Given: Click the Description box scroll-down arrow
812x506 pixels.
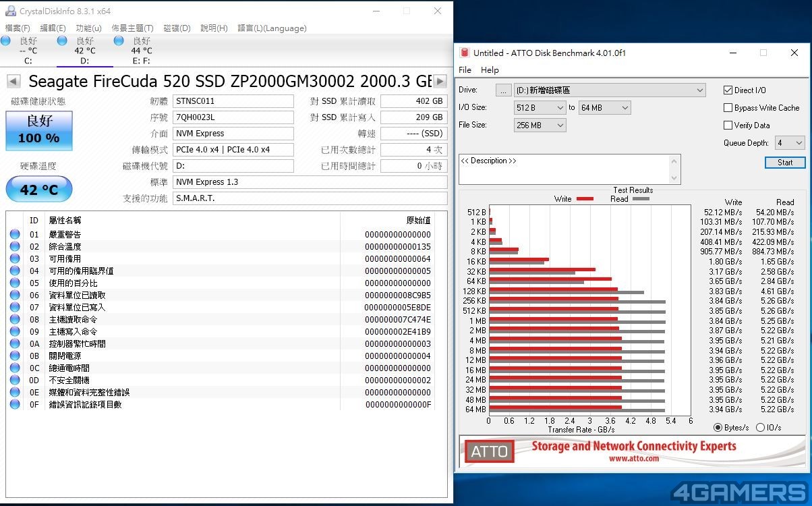Looking at the screenshot, I should pos(674,178).
